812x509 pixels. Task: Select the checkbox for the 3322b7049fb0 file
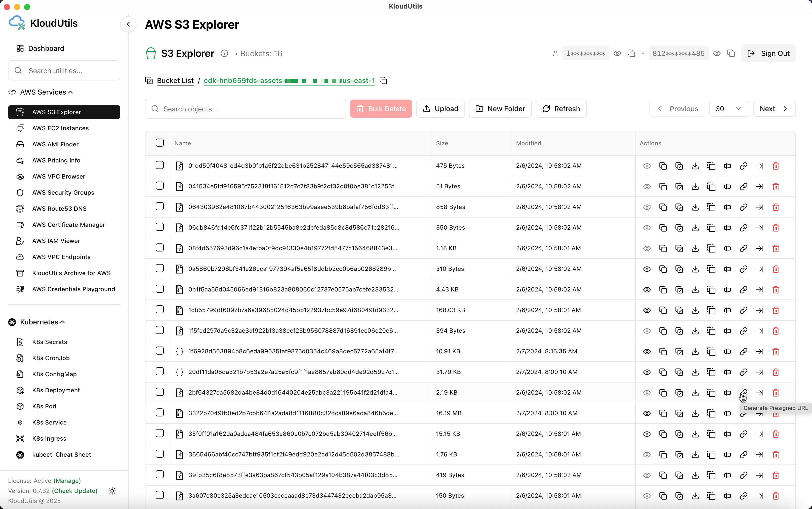(159, 413)
